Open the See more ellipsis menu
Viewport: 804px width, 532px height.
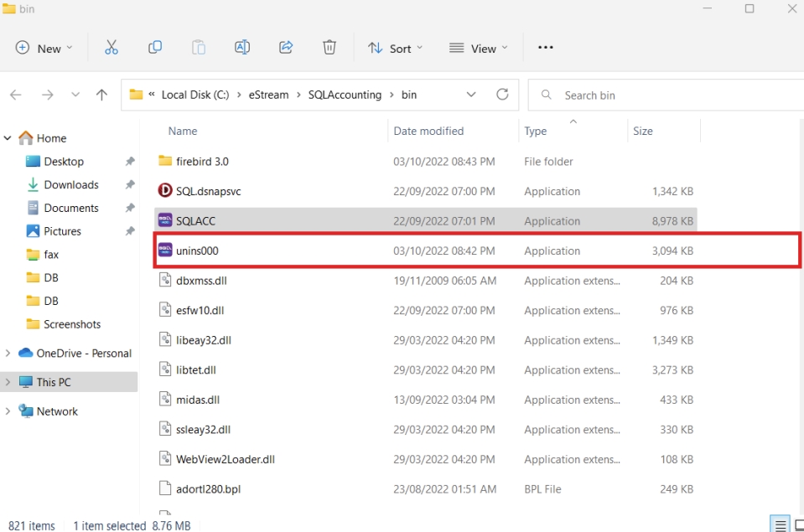coord(546,48)
